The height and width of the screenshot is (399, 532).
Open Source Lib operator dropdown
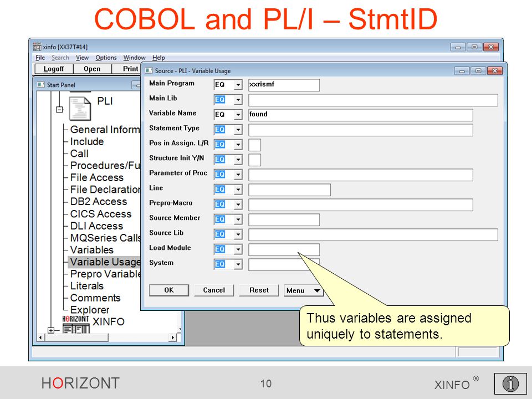(x=238, y=234)
